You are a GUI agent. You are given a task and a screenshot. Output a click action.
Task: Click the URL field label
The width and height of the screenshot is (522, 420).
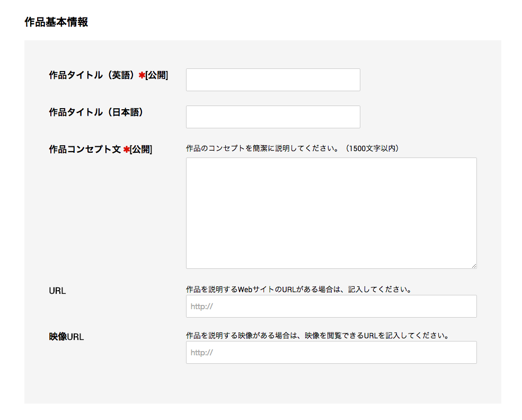click(x=57, y=291)
